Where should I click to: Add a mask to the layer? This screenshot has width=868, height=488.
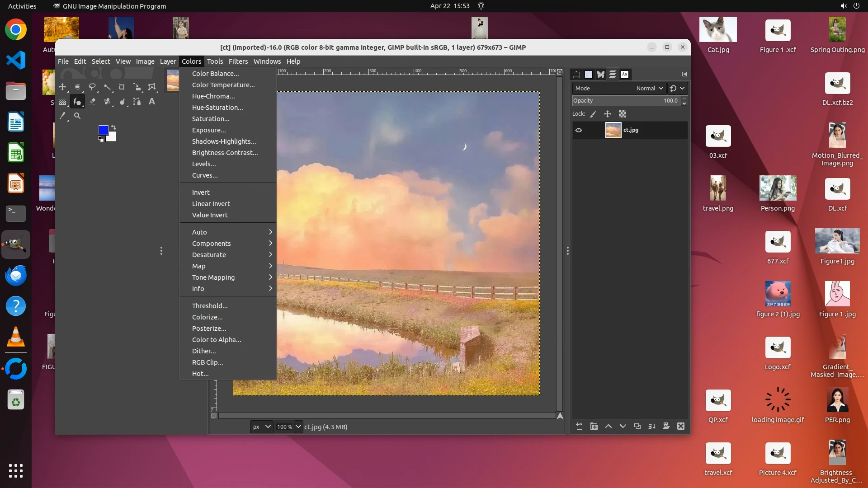tap(666, 426)
